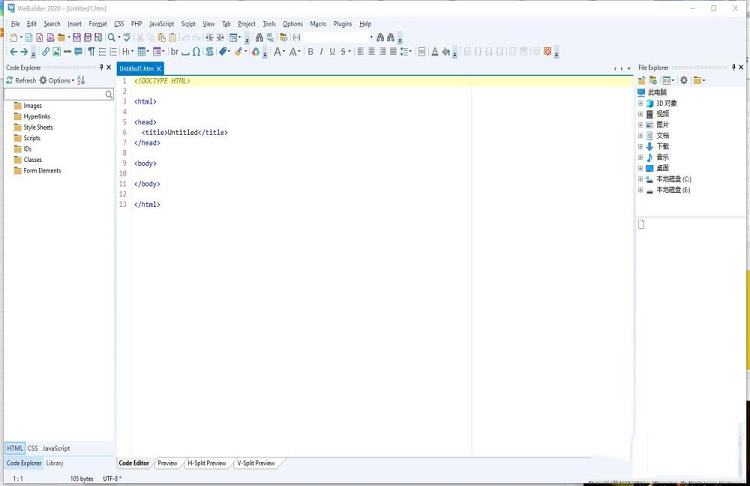Viewport: 750px width, 486px height.
Task: Align text center
Action: click(372, 52)
